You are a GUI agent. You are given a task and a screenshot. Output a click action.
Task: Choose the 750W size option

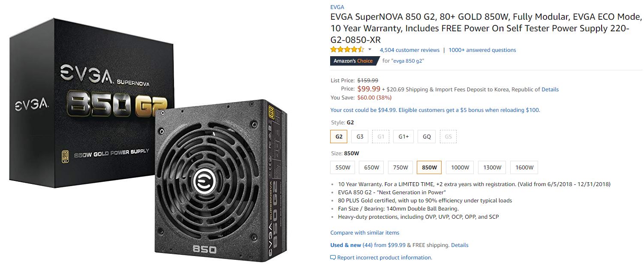point(400,167)
